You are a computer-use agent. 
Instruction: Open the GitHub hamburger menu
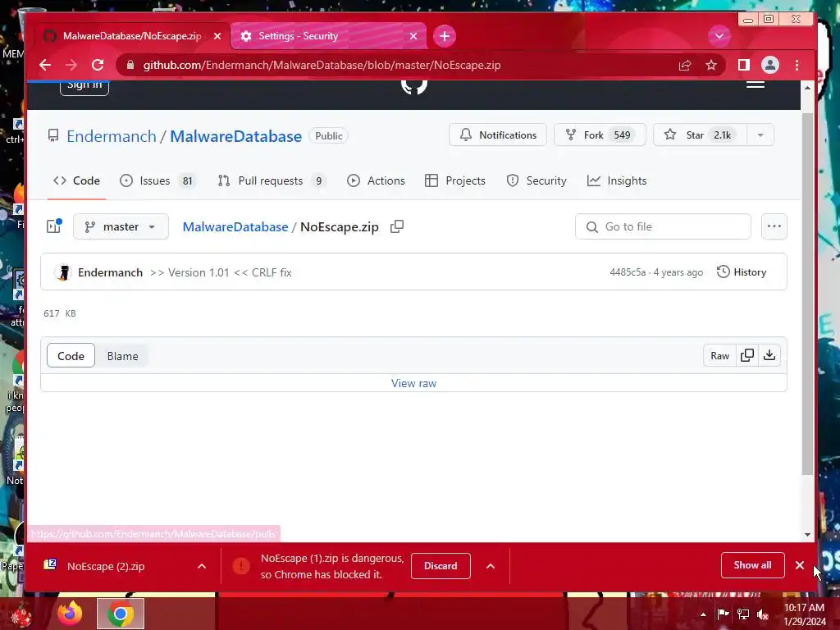[756, 84]
